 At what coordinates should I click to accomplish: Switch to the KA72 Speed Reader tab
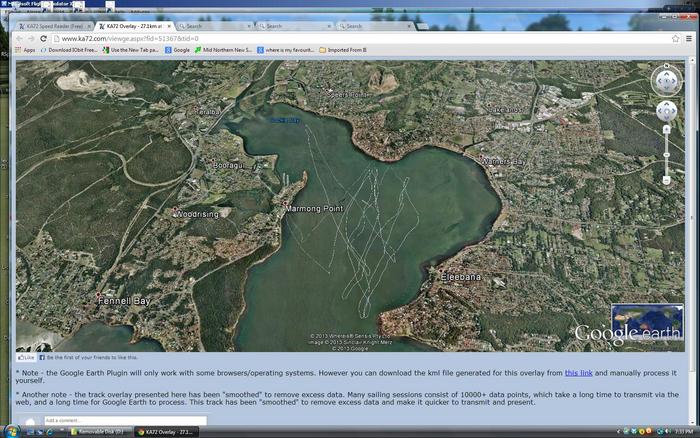coord(54,26)
